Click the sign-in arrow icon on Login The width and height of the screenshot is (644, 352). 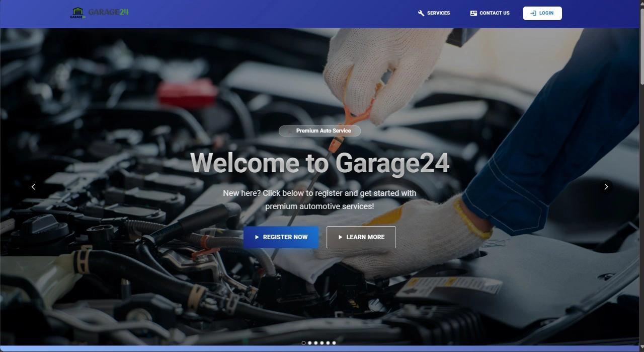coord(533,13)
